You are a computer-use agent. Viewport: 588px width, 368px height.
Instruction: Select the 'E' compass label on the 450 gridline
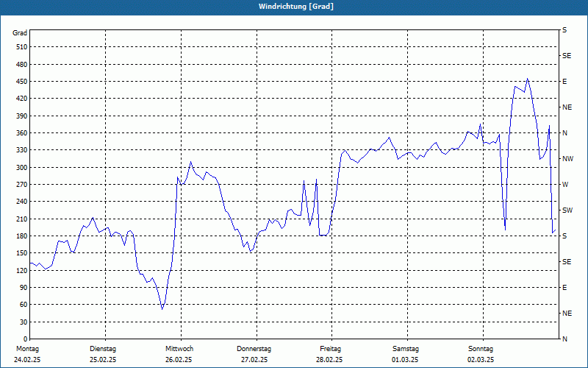click(564, 82)
